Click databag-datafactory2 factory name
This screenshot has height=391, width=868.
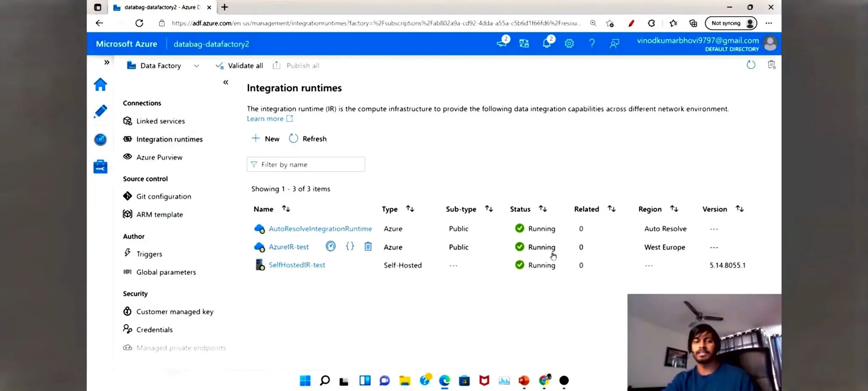click(211, 44)
